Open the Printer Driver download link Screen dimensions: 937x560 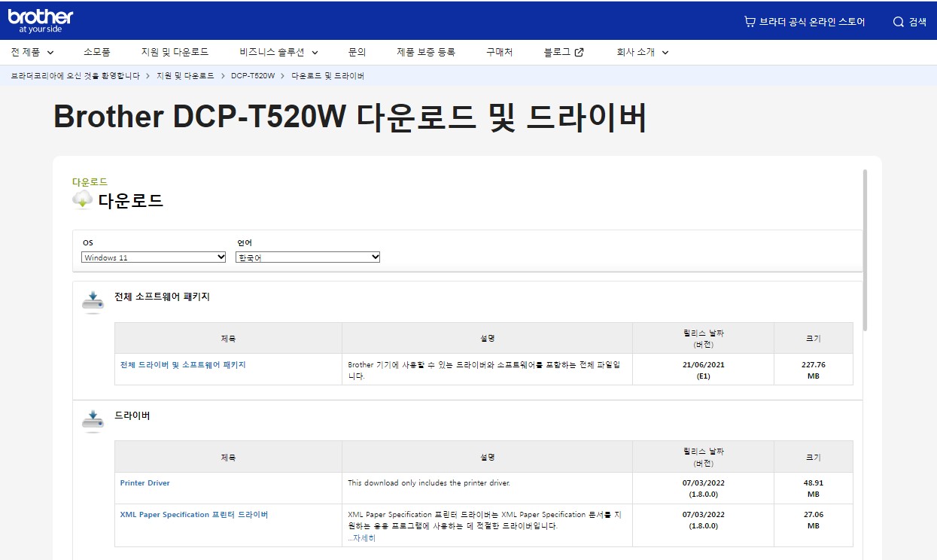[145, 483]
